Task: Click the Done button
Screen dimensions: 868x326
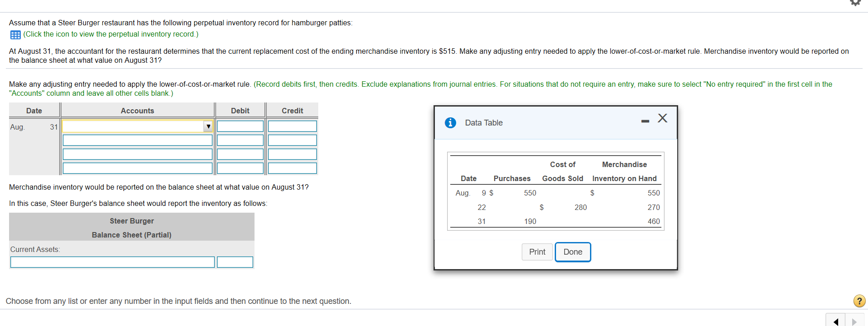Action: (573, 252)
